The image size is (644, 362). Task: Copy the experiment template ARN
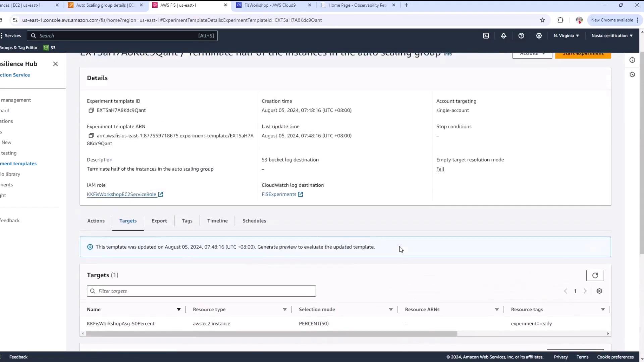tap(91, 136)
